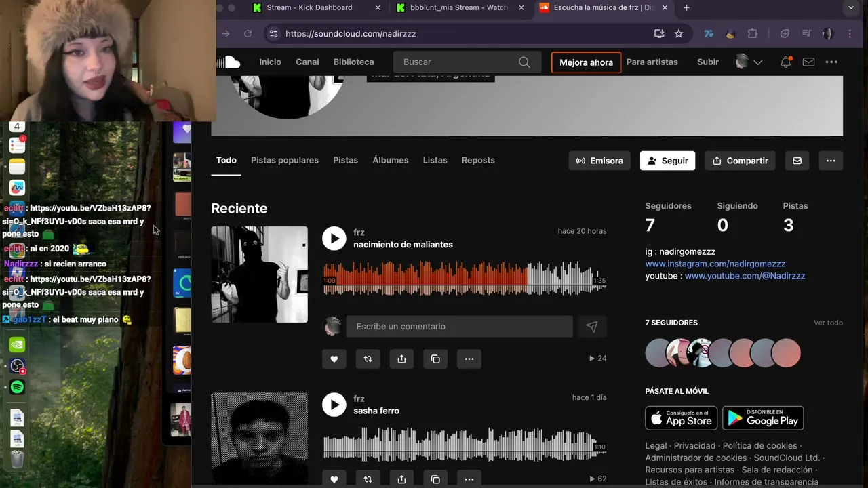Seek in nacimiento de maliantes waveform
This screenshot has height=488, width=868.
(x=465, y=278)
